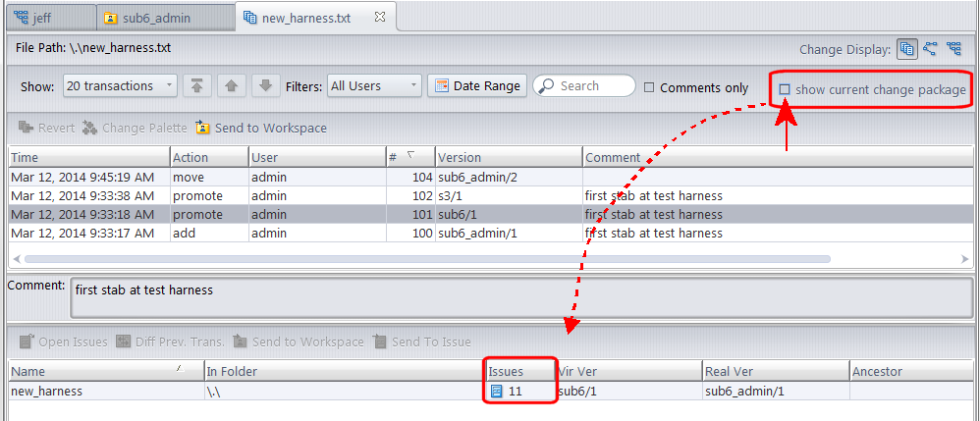This screenshot has width=980, height=421.
Task: Jump to top with the first arrow button
Action: coord(197,86)
